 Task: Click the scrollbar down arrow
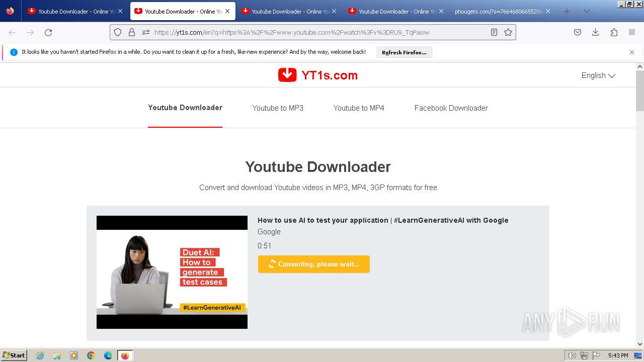tap(640, 344)
